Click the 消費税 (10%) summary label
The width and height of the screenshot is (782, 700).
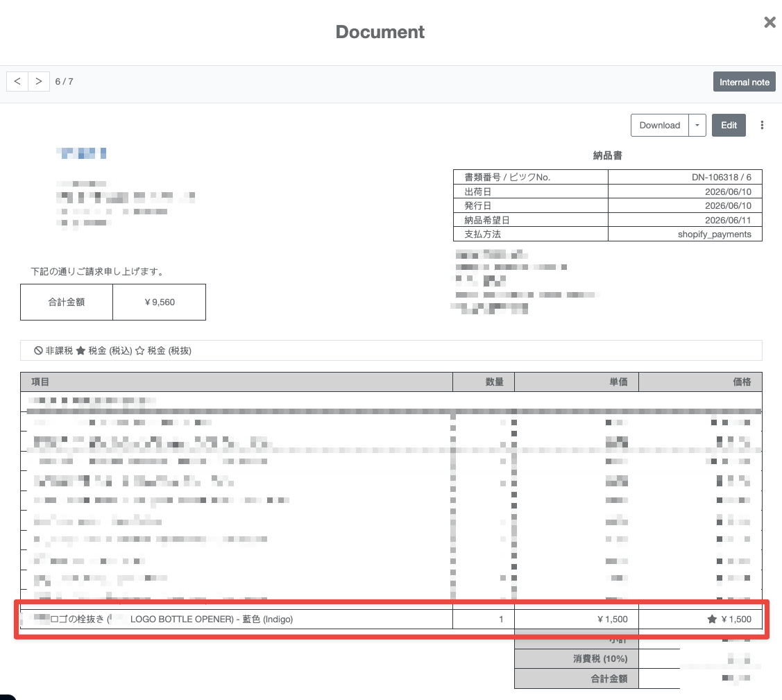600,658
